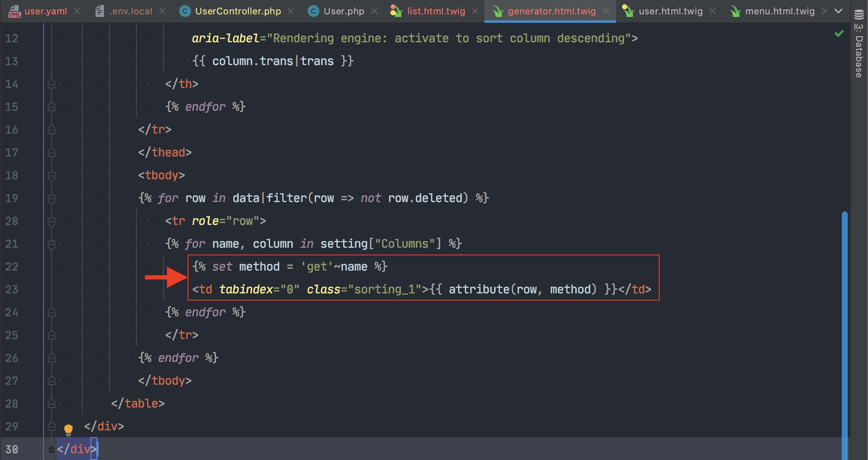Click the 'method' variable on line 22
Screen dimensions: 868x460
[259, 267]
